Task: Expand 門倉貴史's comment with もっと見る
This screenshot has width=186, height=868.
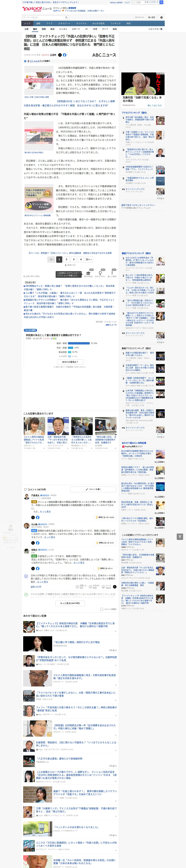Action: coord(46,512)
